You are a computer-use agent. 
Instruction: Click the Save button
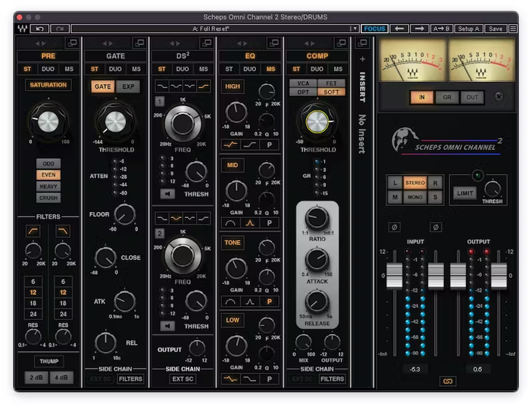(x=495, y=29)
